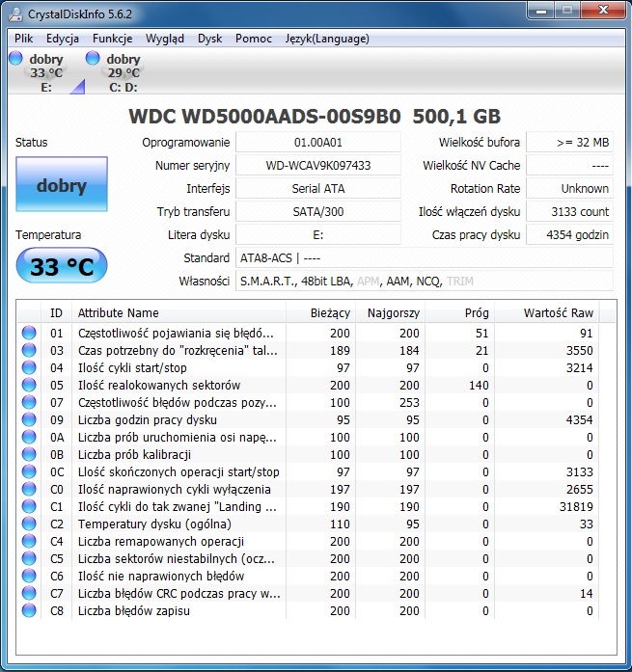Click the Attribute Name column header
This screenshot has height=672, width=632.
point(179,312)
